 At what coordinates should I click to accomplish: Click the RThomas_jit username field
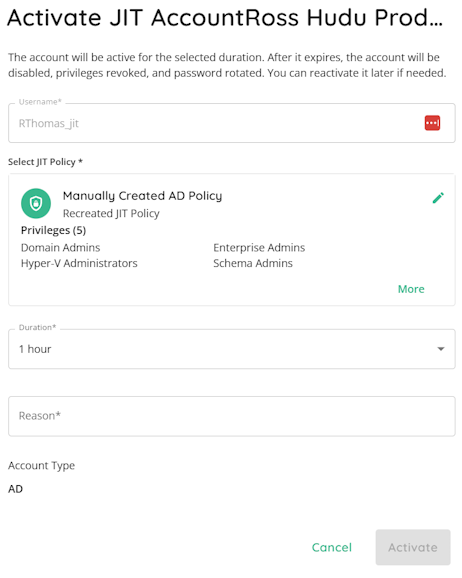[x=232, y=123]
